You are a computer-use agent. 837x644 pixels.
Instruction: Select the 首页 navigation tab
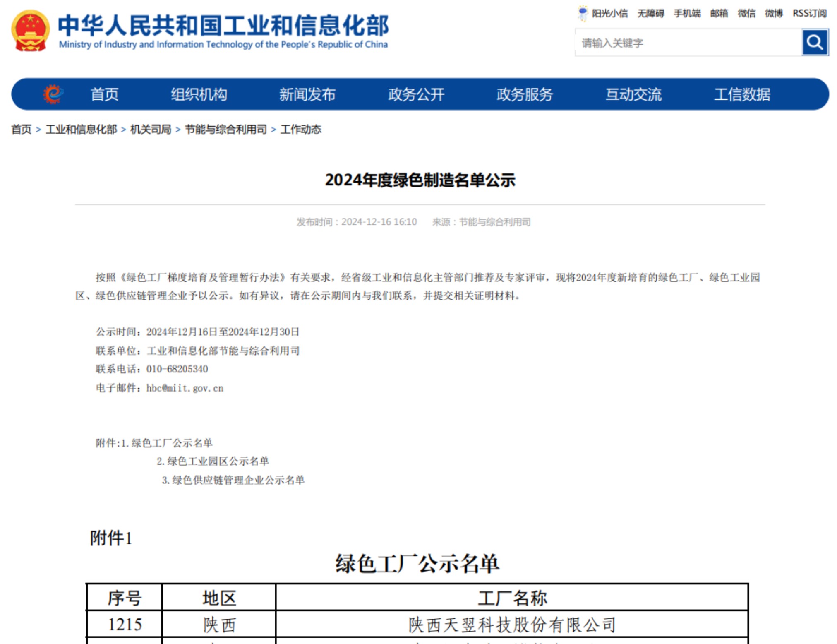tap(105, 94)
